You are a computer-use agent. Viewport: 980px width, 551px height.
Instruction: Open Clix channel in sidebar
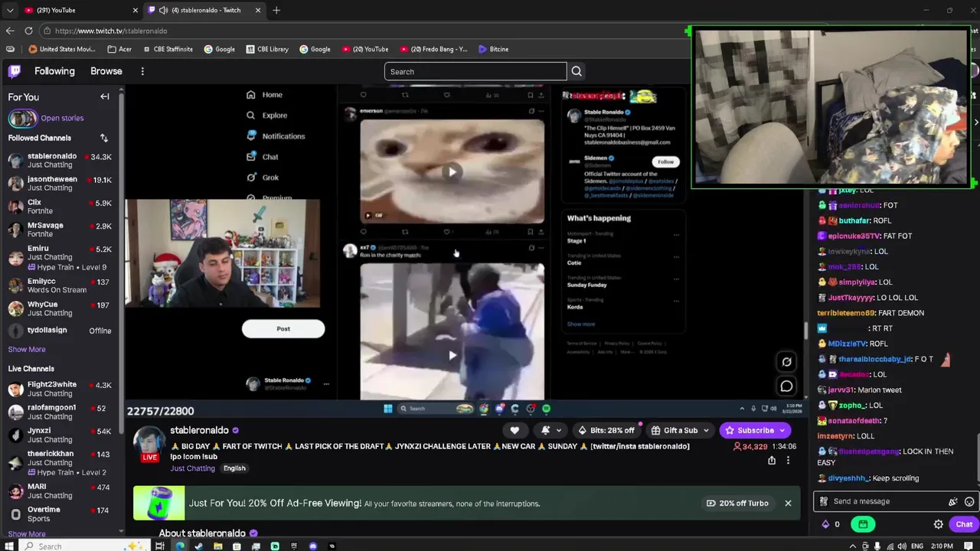(60, 207)
